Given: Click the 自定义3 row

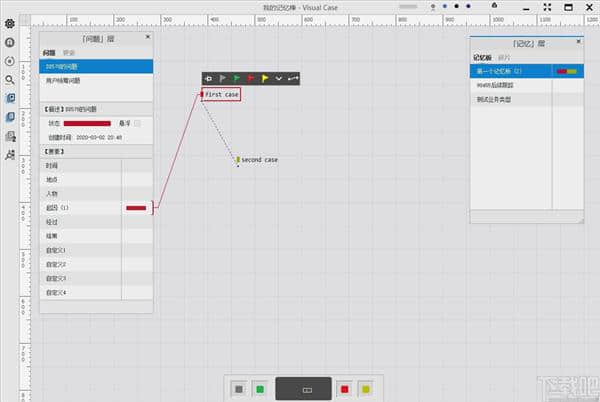Looking at the screenshot, I should tap(96, 278).
